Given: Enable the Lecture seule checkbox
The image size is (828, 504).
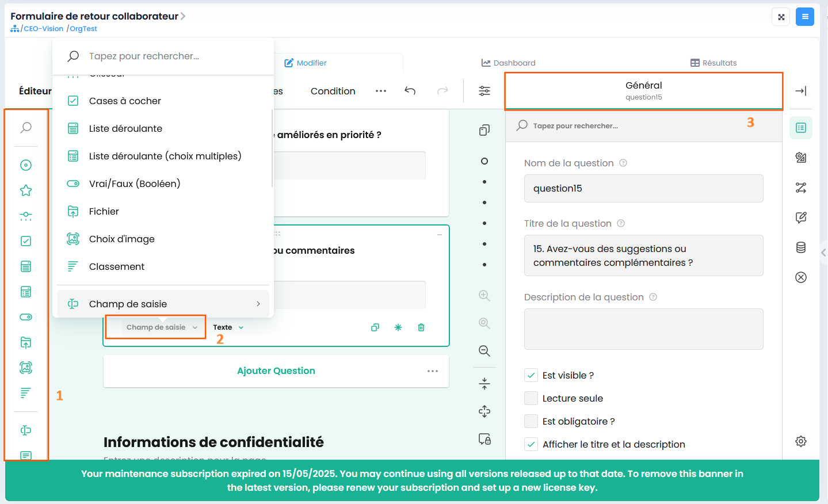Looking at the screenshot, I should (x=531, y=398).
